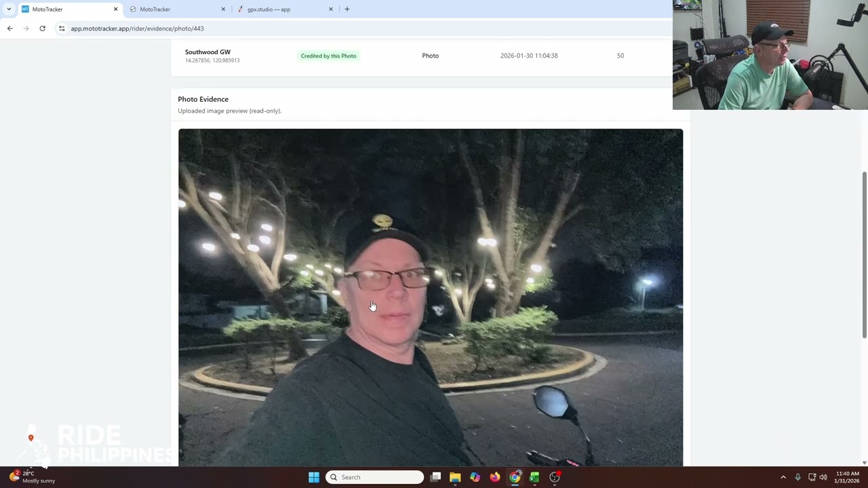Open Task View from the taskbar
This screenshot has width=868, height=488.
[x=435, y=477]
